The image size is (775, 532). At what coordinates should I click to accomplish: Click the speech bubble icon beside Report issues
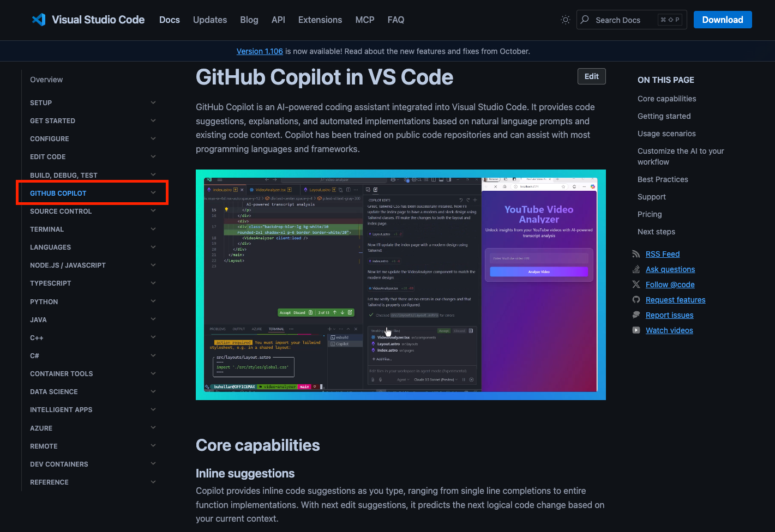(x=636, y=315)
